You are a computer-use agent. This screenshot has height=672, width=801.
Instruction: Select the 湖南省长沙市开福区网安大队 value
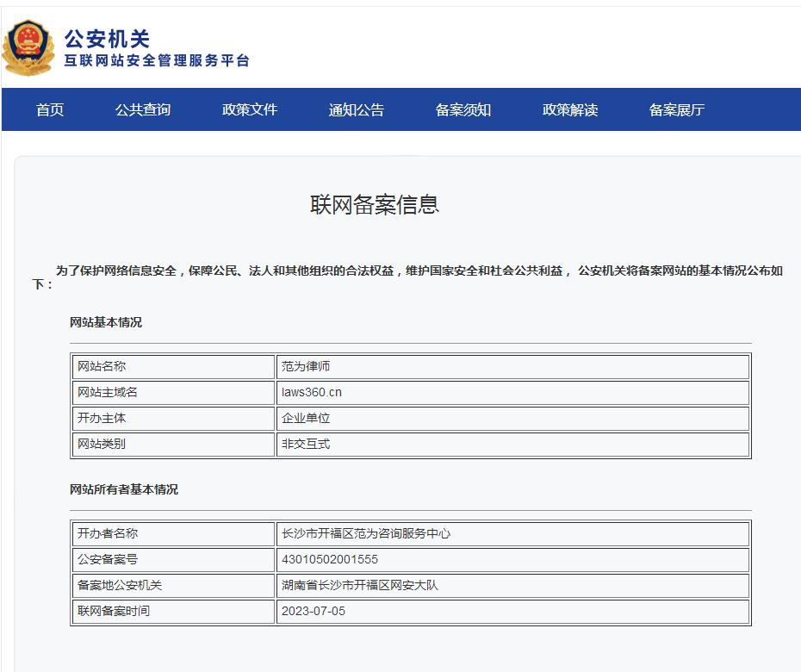[x=512, y=586]
